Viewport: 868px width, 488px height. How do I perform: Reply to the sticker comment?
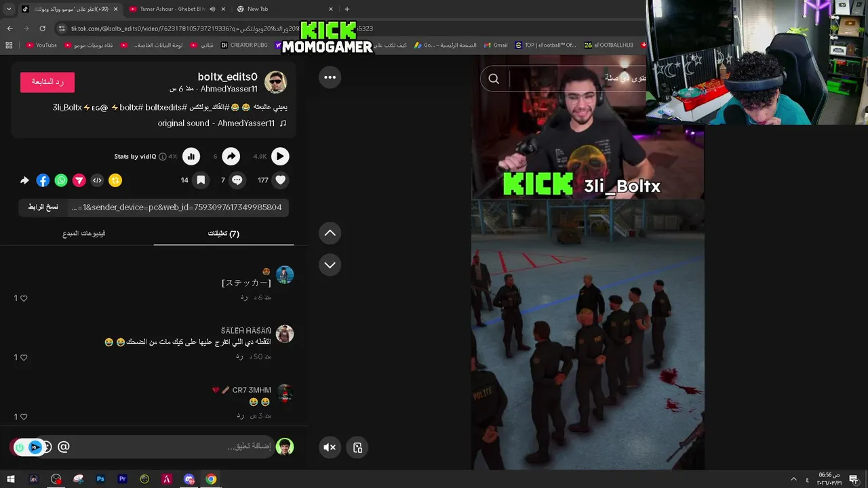pos(244,297)
